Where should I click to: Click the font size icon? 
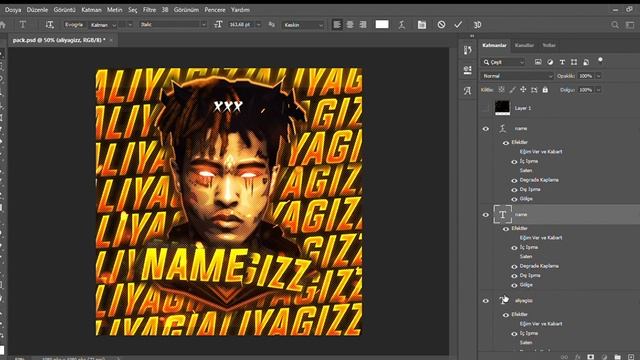[x=218, y=24]
